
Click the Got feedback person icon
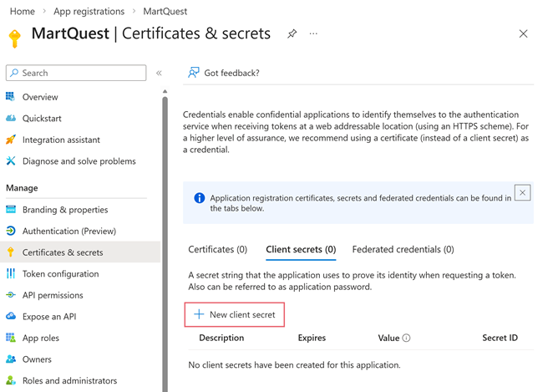[194, 73]
